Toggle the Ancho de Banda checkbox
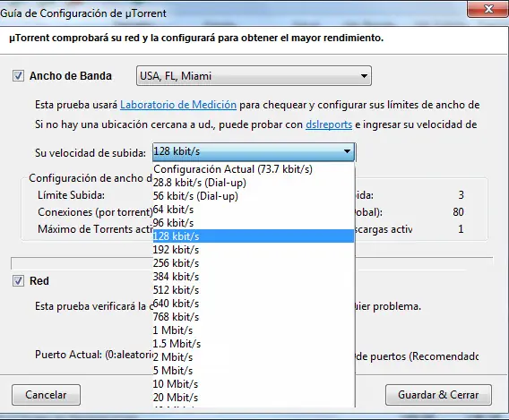 pos(18,76)
